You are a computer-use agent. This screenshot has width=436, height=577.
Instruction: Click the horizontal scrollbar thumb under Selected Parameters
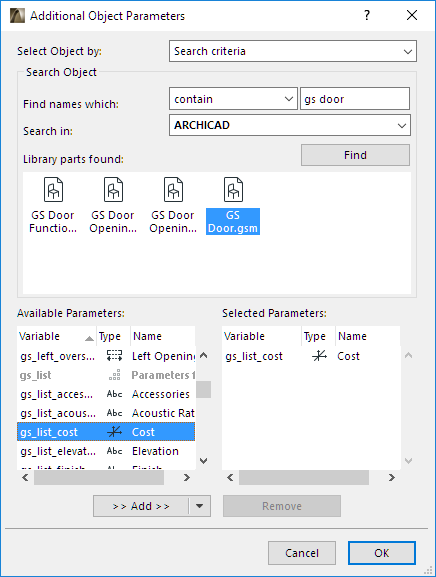point(304,477)
